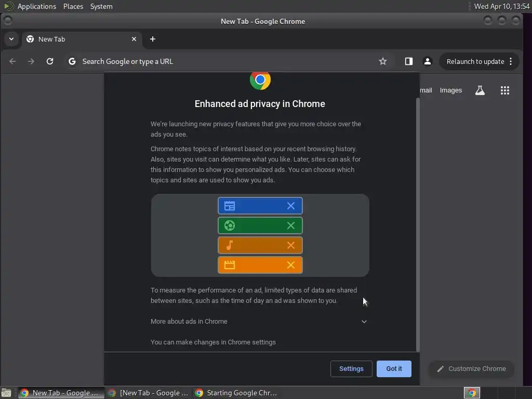This screenshot has width=532, height=399.
Task: Click You can make changes in Chrome settings text
Action: [213, 342]
